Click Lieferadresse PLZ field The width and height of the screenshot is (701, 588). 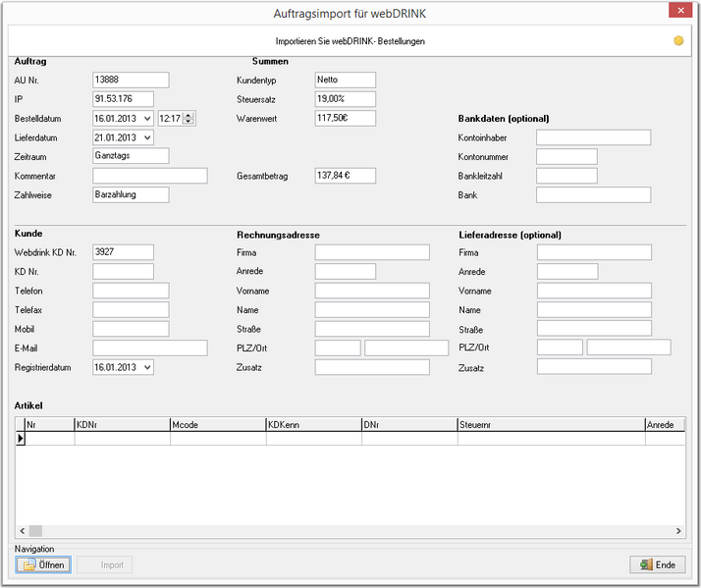point(560,347)
